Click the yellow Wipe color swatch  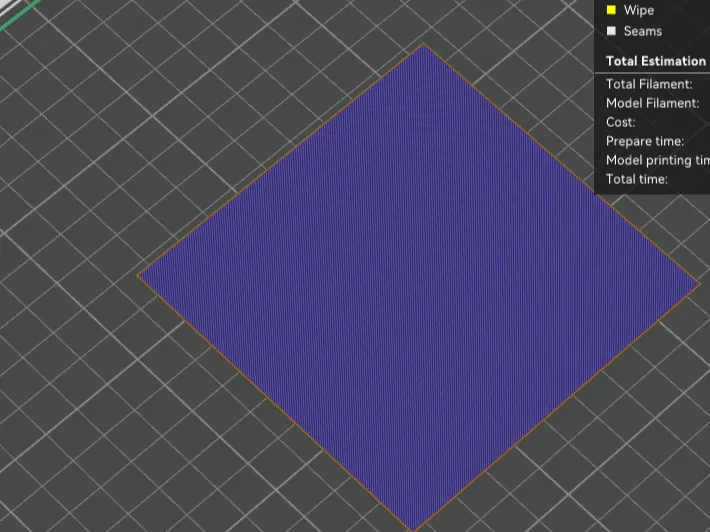pos(611,10)
